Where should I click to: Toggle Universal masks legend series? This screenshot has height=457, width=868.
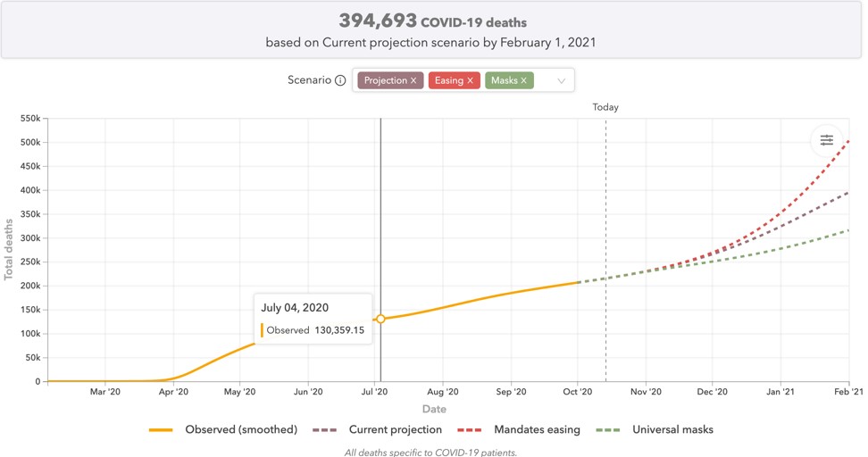click(672, 429)
